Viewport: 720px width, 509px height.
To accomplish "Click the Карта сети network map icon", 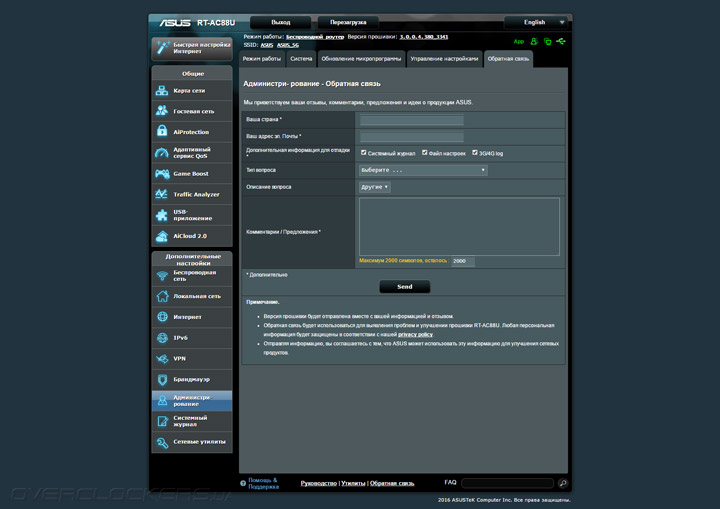I will point(162,90).
